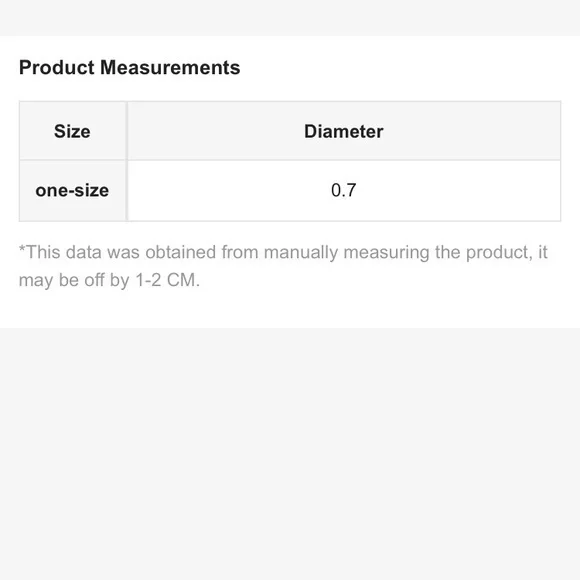The height and width of the screenshot is (580, 580).
Task: Click 'This data' in the disclaimer
Action: click(63, 252)
